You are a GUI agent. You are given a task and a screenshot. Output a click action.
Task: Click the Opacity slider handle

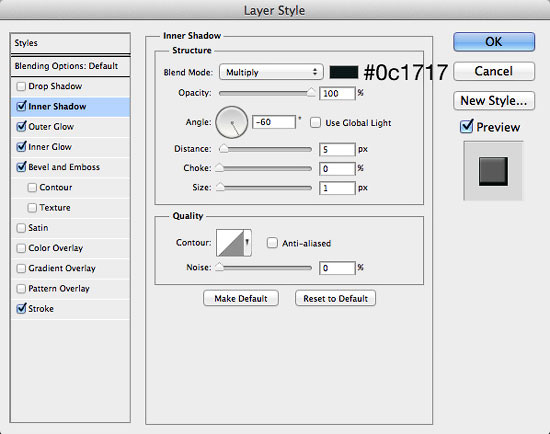click(x=311, y=93)
